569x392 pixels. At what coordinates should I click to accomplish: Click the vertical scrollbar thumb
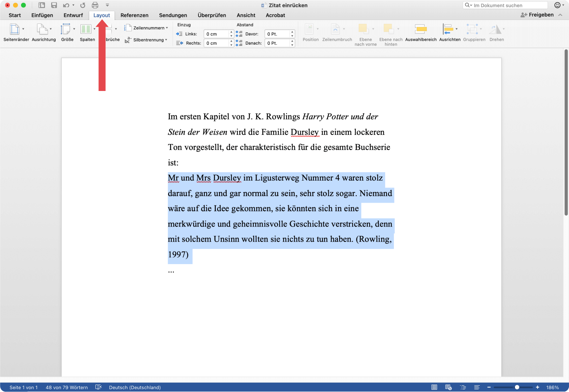pyautogui.click(x=566, y=133)
